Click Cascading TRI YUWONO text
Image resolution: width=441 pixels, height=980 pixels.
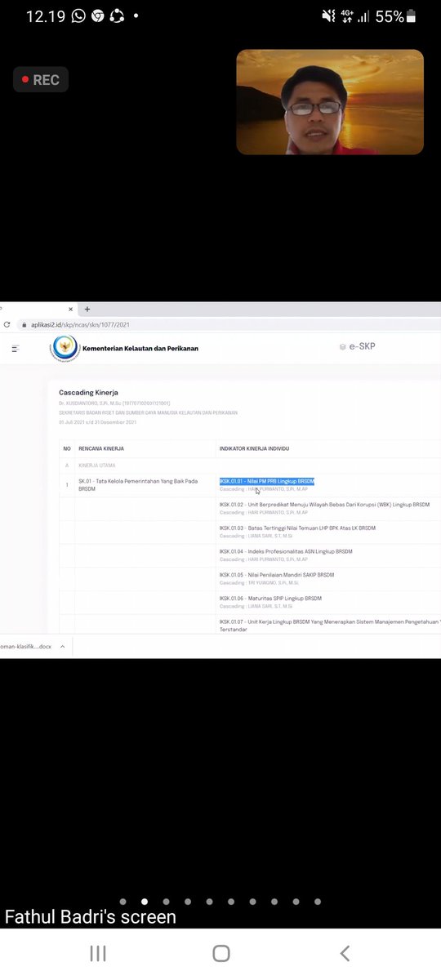coord(260,583)
